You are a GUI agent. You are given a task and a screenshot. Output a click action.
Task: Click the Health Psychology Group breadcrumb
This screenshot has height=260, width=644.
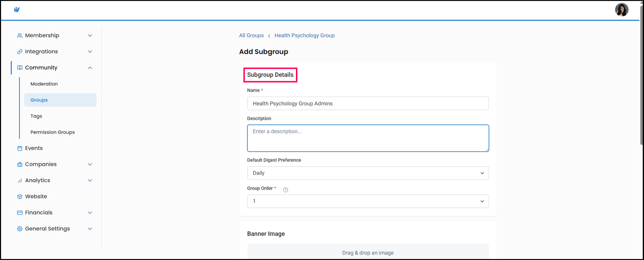(304, 36)
